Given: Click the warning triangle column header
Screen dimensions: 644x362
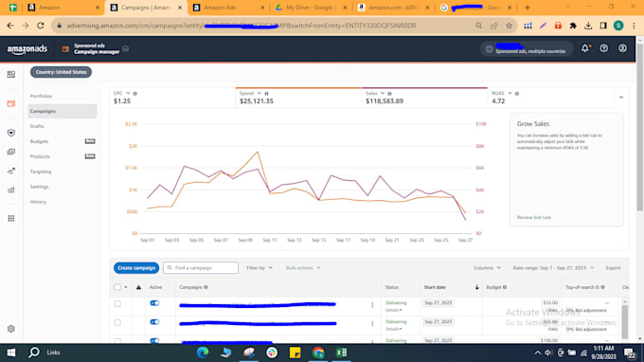Looking at the screenshot, I should pos(138,287).
